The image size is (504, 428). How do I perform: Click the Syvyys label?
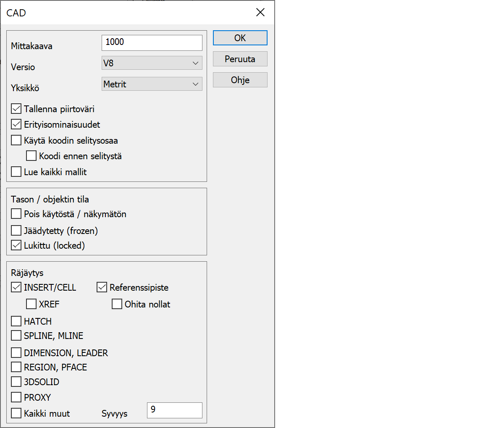point(114,414)
